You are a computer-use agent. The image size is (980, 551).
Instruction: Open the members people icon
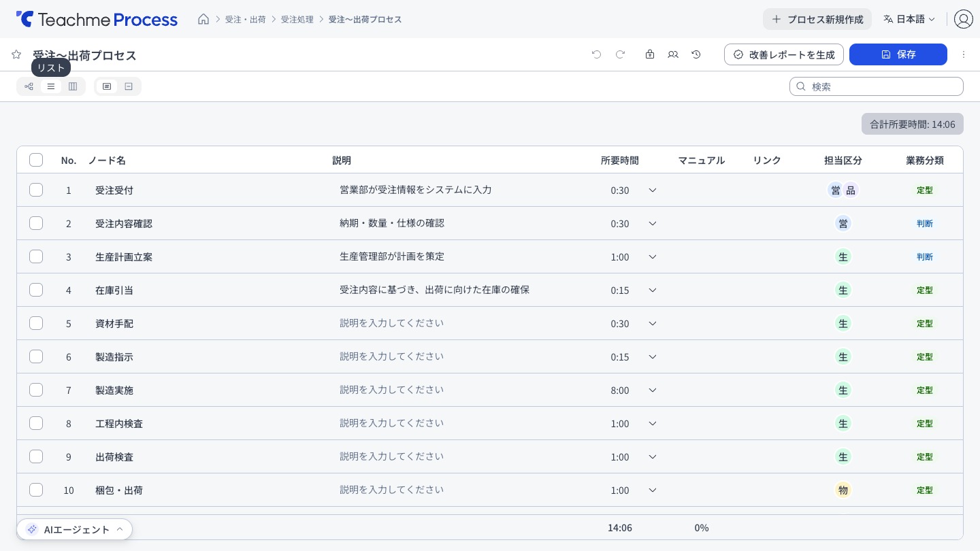[673, 54]
